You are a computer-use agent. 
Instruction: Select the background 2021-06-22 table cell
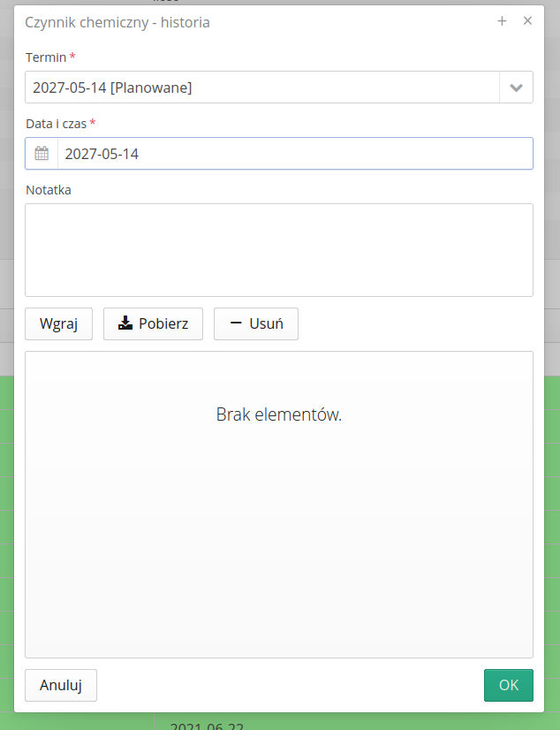coord(207,726)
